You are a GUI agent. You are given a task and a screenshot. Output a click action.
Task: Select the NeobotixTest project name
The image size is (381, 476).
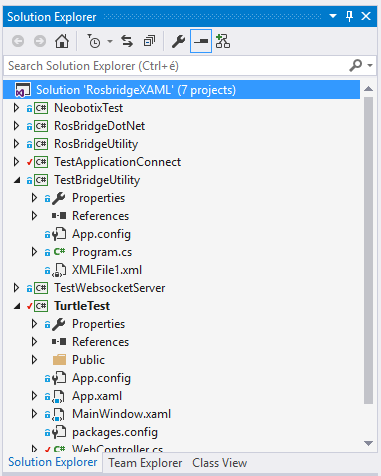pos(88,108)
